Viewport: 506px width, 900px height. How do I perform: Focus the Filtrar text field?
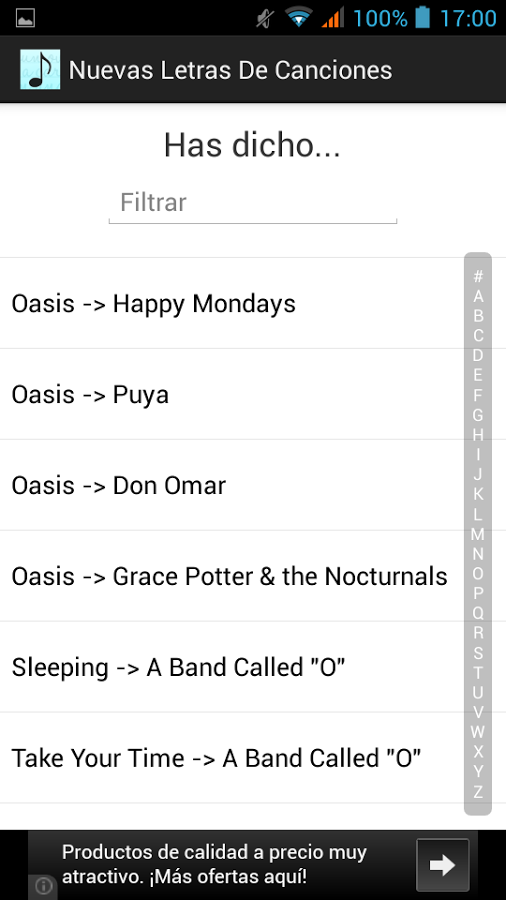(x=252, y=203)
